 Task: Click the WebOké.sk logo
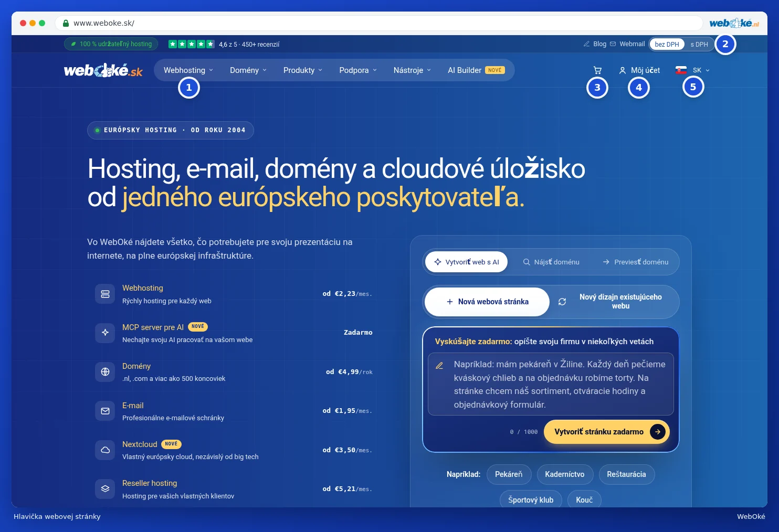point(103,70)
